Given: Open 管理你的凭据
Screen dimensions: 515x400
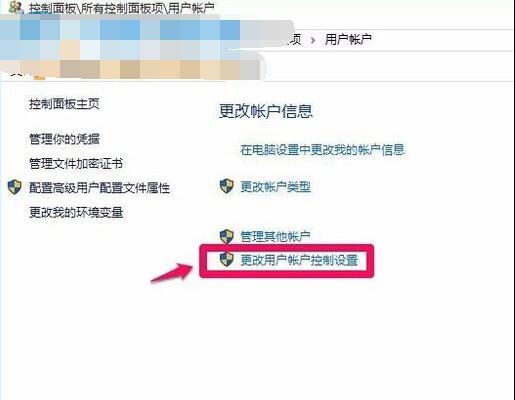Looking at the screenshot, I should pyautogui.click(x=64, y=139).
